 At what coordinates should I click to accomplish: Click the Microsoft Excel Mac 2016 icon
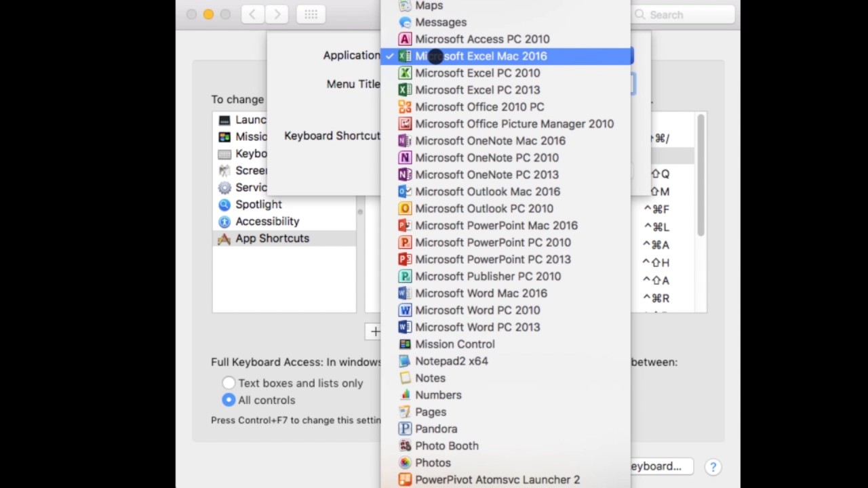[x=405, y=56]
